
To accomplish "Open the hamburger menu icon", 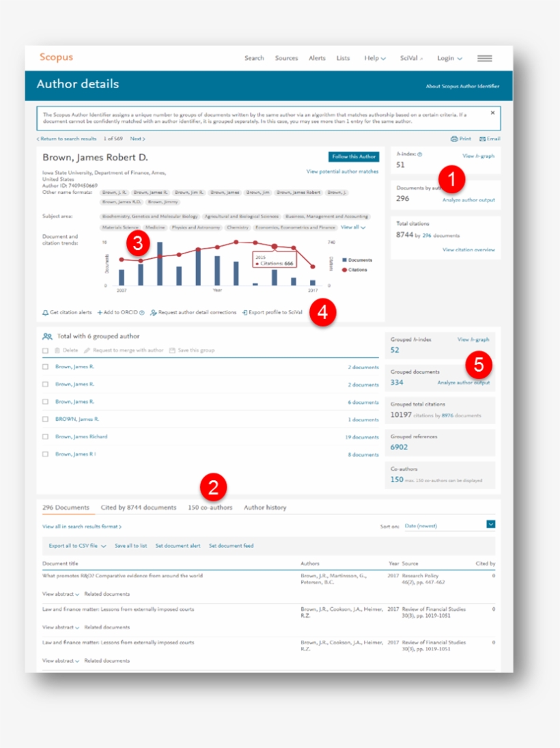I will point(484,59).
